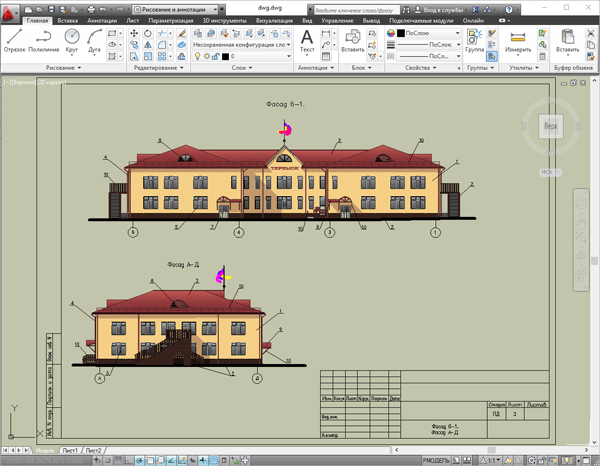The height and width of the screenshot is (466, 600).
Task: Click the black color swatch in layer dropdown
Action: (225, 57)
